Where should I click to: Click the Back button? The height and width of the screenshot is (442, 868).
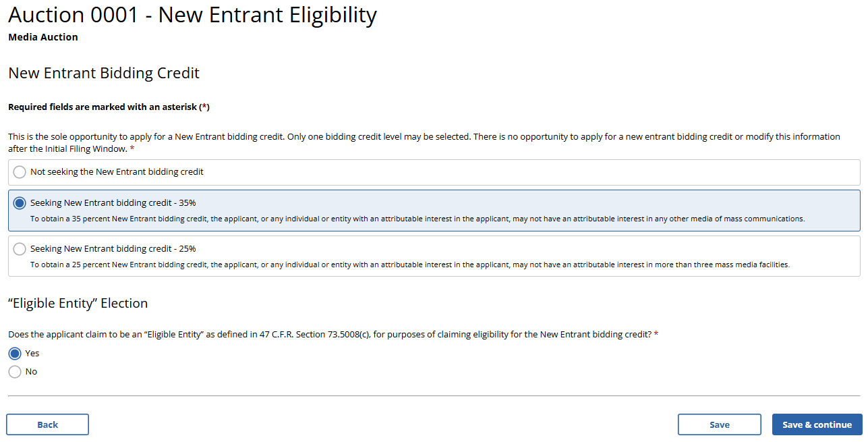(47, 424)
